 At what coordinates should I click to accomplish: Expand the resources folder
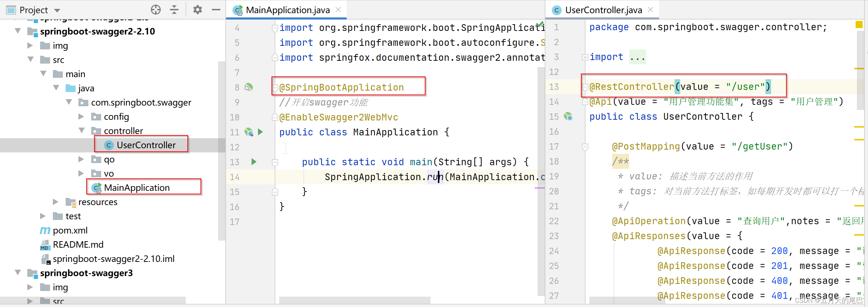pyautogui.click(x=56, y=202)
